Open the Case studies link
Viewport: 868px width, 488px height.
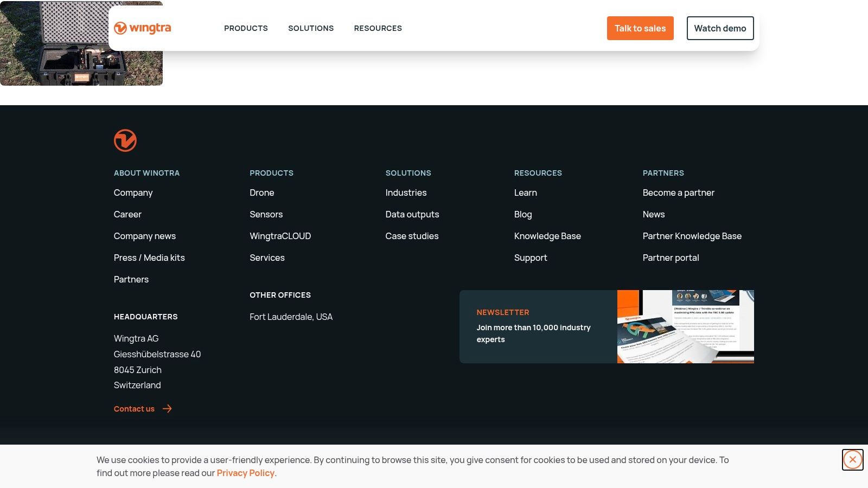(412, 236)
